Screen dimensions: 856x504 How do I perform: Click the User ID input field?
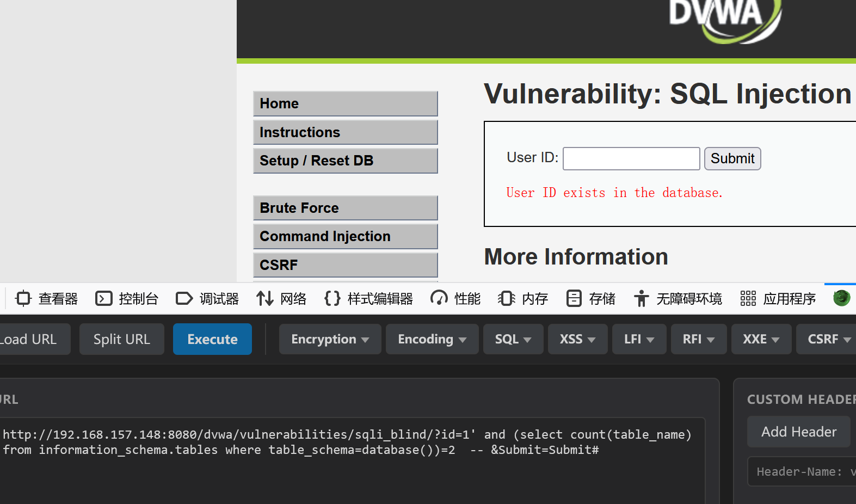631,158
